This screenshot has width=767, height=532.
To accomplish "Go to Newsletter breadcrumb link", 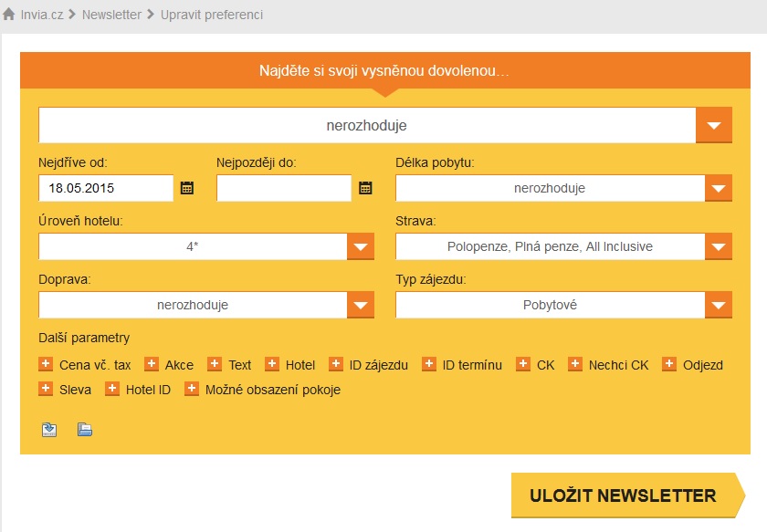I will (x=111, y=15).
